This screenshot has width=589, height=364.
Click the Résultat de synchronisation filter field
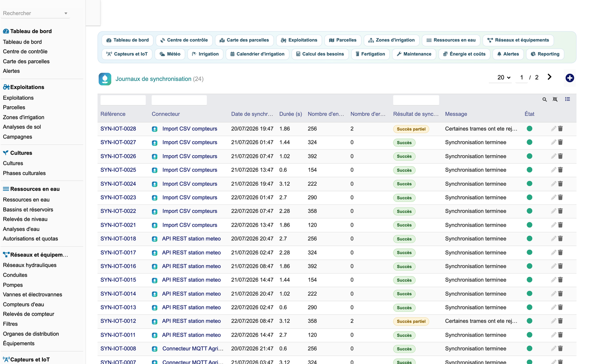[x=416, y=100]
